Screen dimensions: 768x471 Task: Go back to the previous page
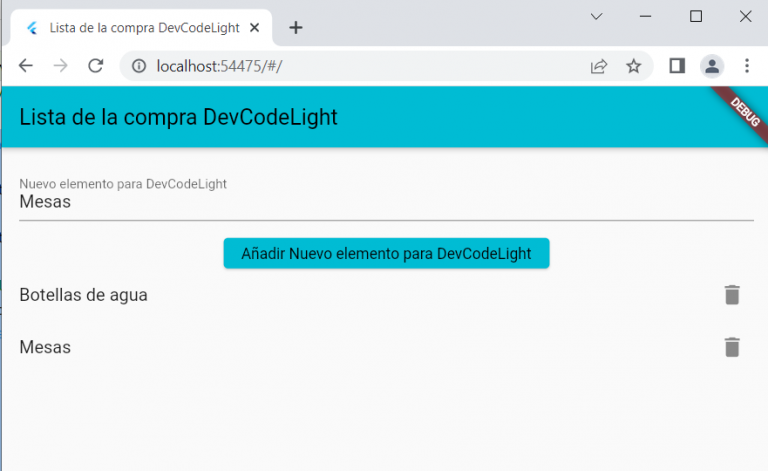point(26,66)
